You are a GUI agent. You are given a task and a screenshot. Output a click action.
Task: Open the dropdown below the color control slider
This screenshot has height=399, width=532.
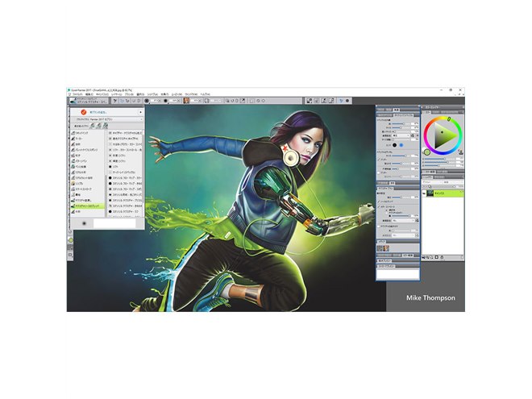coord(404,221)
